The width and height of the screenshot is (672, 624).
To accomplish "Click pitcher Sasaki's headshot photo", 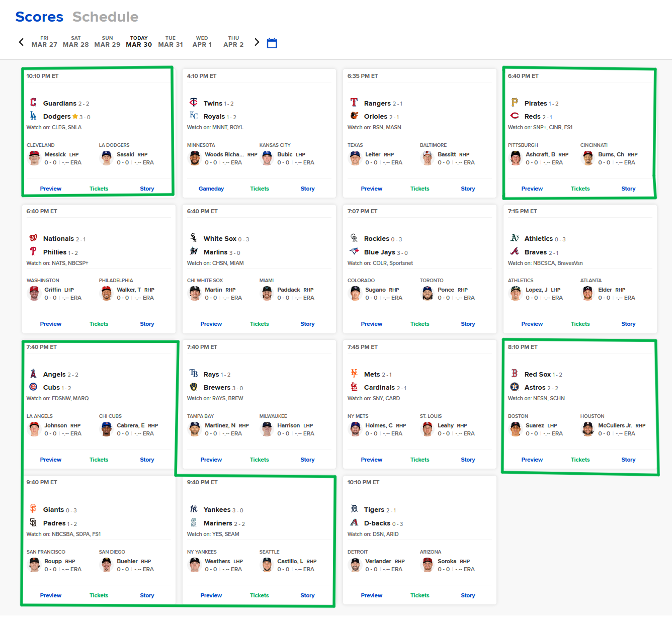I will point(107,158).
